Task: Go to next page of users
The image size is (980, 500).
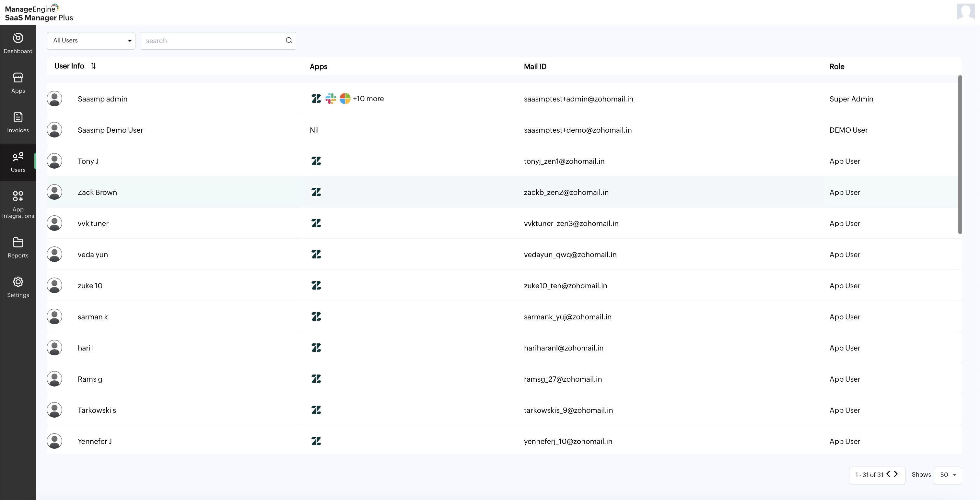Action: pyautogui.click(x=897, y=474)
